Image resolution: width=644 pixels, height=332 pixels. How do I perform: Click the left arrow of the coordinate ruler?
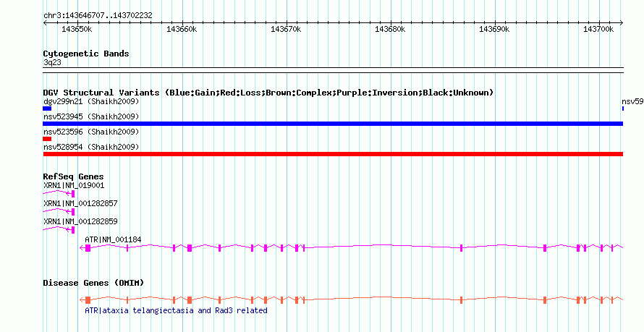pyautogui.click(x=45, y=23)
